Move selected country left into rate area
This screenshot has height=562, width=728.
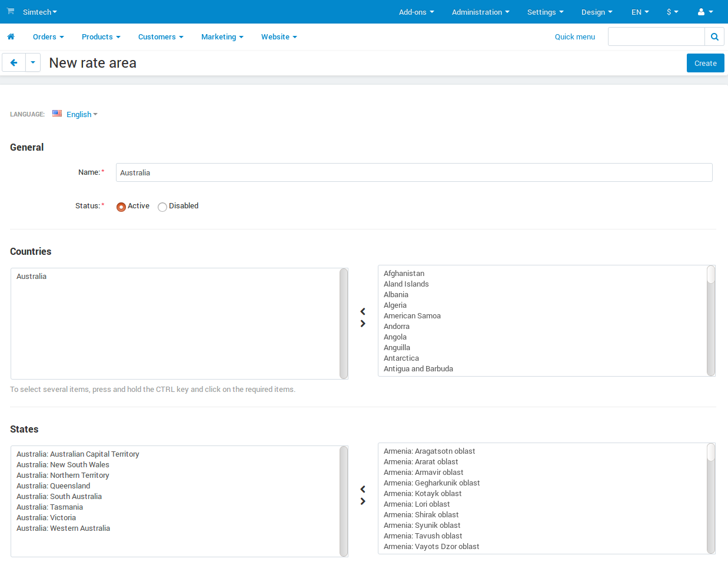click(363, 311)
